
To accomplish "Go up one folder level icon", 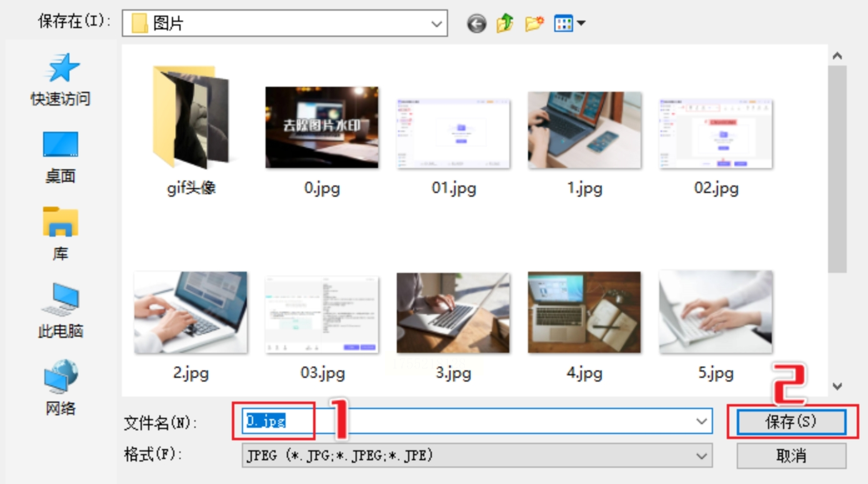I will [505, 24].
